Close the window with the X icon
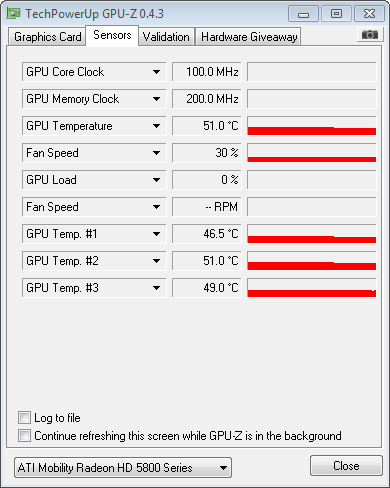This screenshot has height=488, width=390. click(x=369, y=14)
